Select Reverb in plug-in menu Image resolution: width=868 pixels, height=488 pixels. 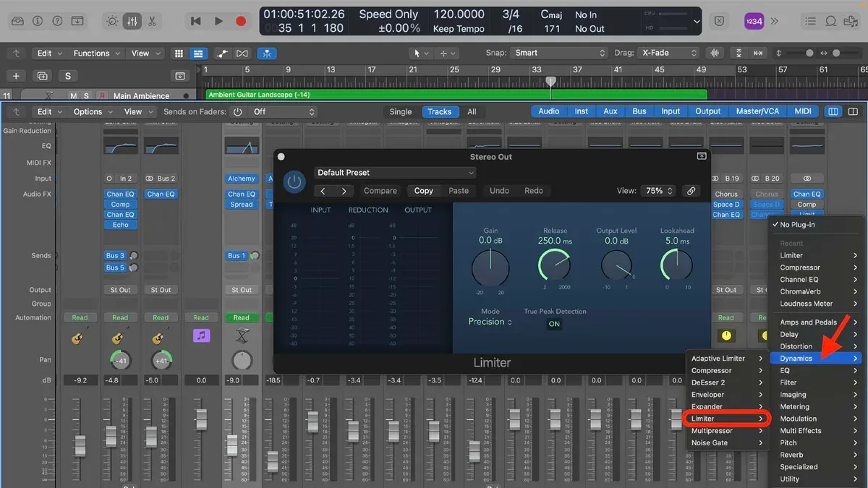(x=817, y=455)
